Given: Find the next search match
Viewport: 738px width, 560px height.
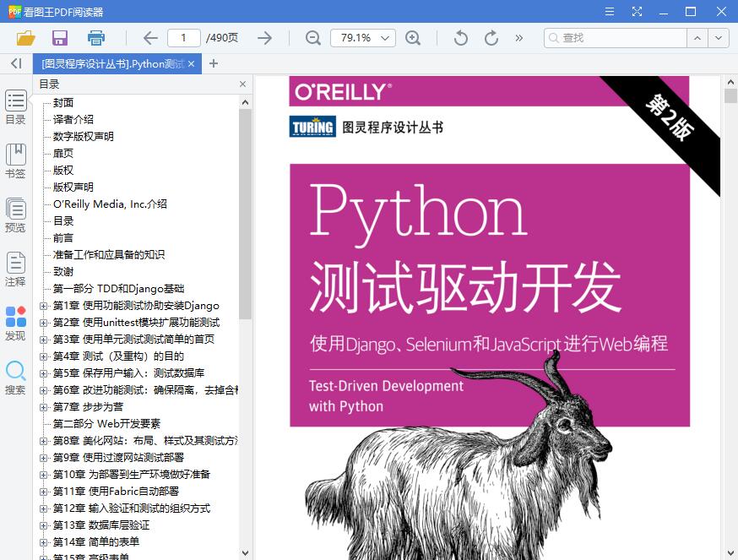Looking at the screenshot, I should [x=719, y=38].
